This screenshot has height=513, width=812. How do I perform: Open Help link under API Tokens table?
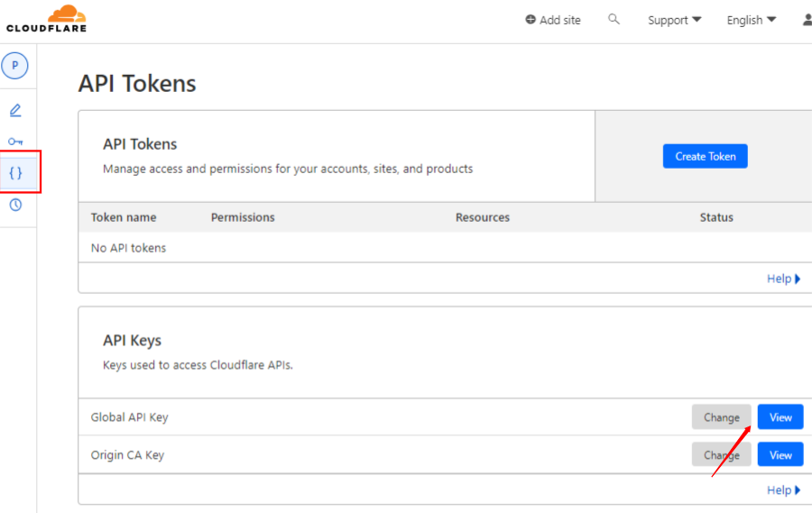[x=783, y=279]
